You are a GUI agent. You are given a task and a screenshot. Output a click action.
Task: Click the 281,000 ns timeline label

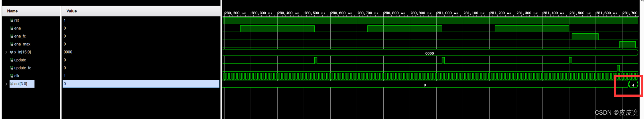point(447,13)
